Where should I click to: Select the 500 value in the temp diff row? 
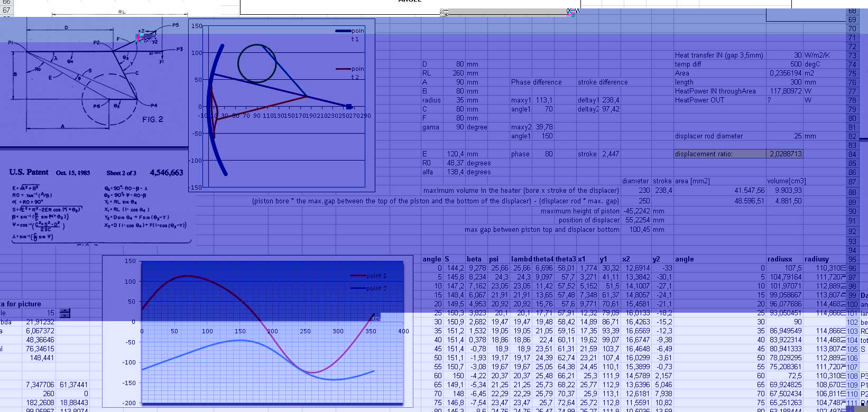point(785,64)
